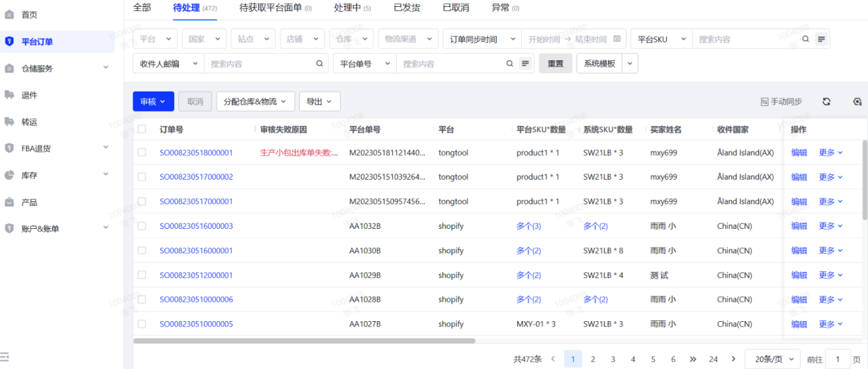Click the vertical table scrollbar
This screenshot has height=369, width=868.
tap(865, 180)
